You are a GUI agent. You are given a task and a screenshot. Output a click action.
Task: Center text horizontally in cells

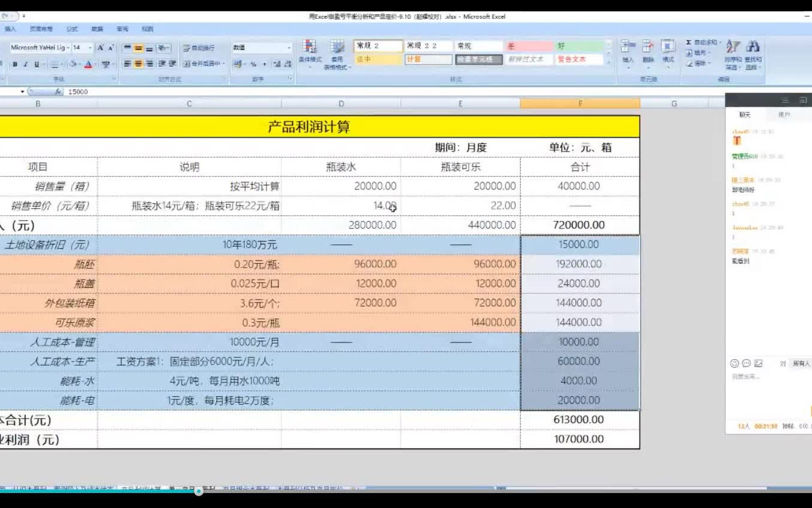tap(139, 64)
